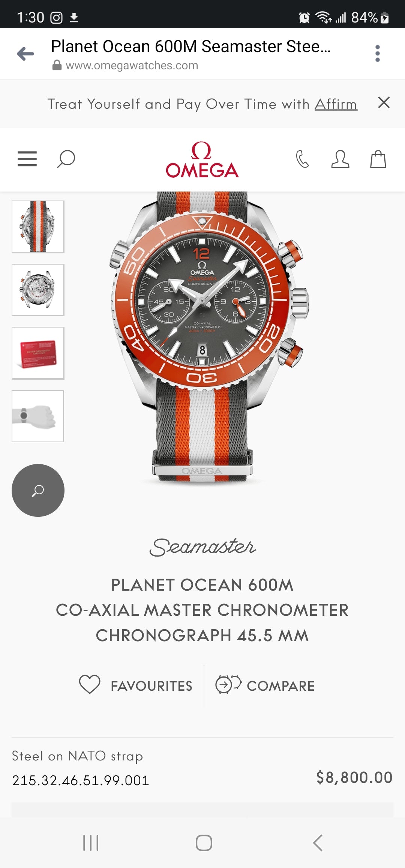This screenshot has height=868, width=405.
Task: Tap the main watch product image
Action: (209, 337)
